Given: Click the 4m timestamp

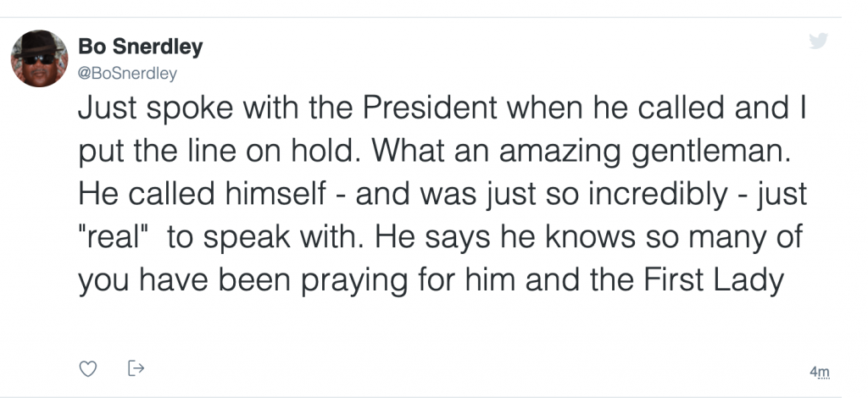Looking at the screenshot, I should (x=819, y=371).
